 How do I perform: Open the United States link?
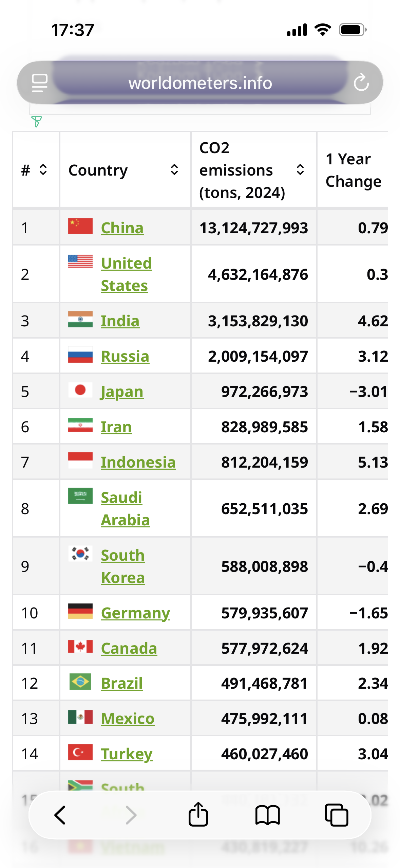point(126,274)
